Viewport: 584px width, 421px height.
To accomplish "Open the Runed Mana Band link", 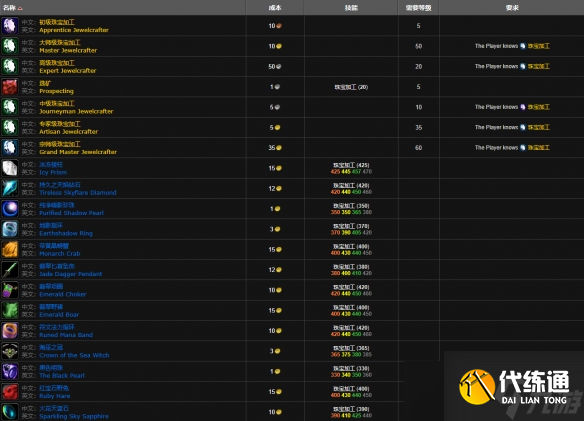I will tap(66, 335).
